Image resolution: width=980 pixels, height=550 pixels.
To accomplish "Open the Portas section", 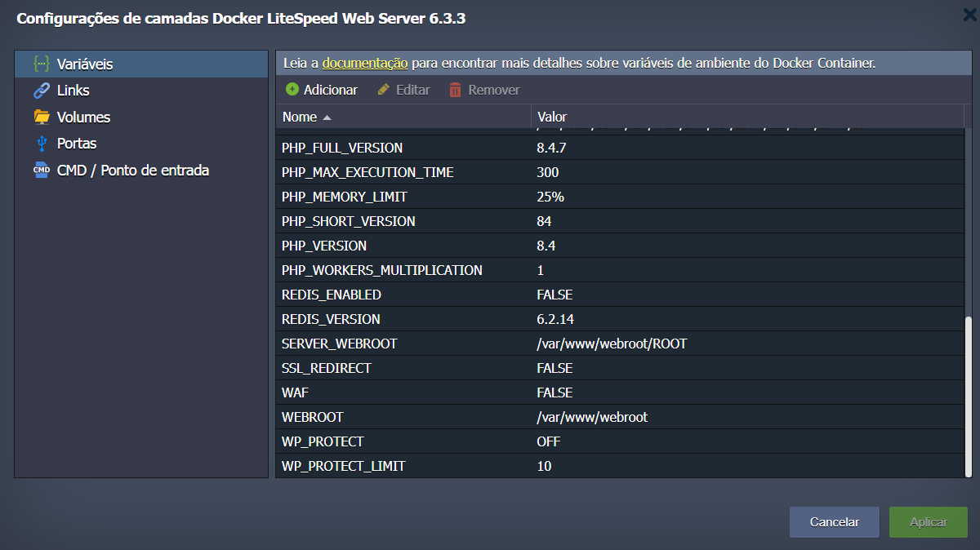I will [x=141, y=144].
